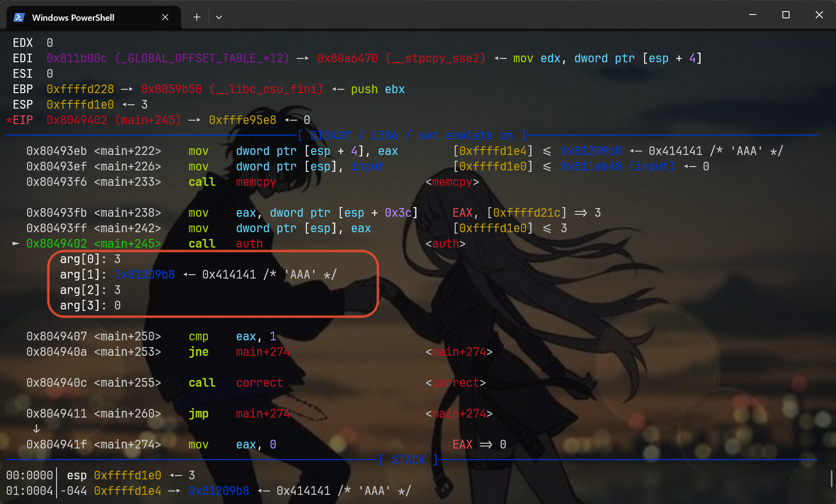Click the 0x811eb40 address in the disassembly
836x504 pixels.
[x=591, y=167]
